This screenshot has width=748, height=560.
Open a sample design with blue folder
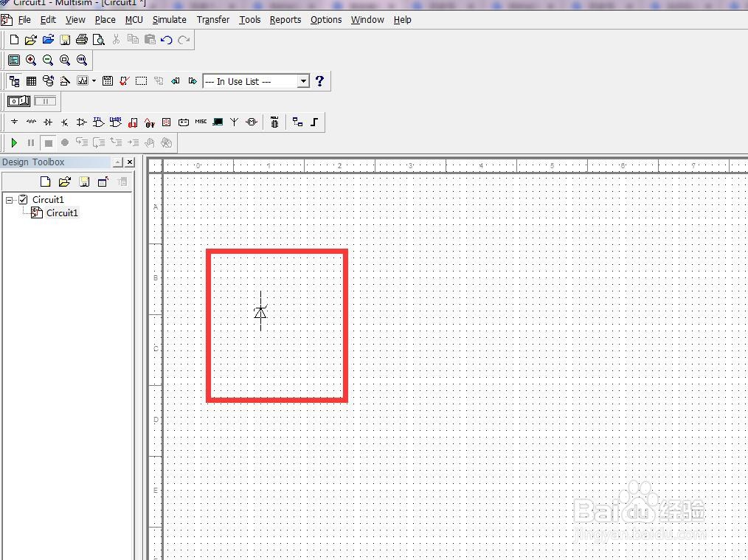(48, 40)
